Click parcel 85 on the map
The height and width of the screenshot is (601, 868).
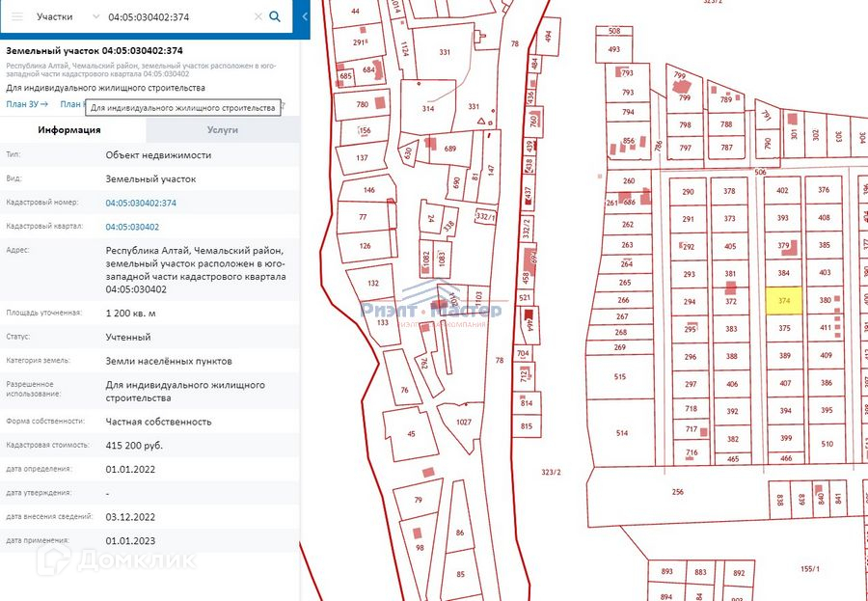point(461,574)
